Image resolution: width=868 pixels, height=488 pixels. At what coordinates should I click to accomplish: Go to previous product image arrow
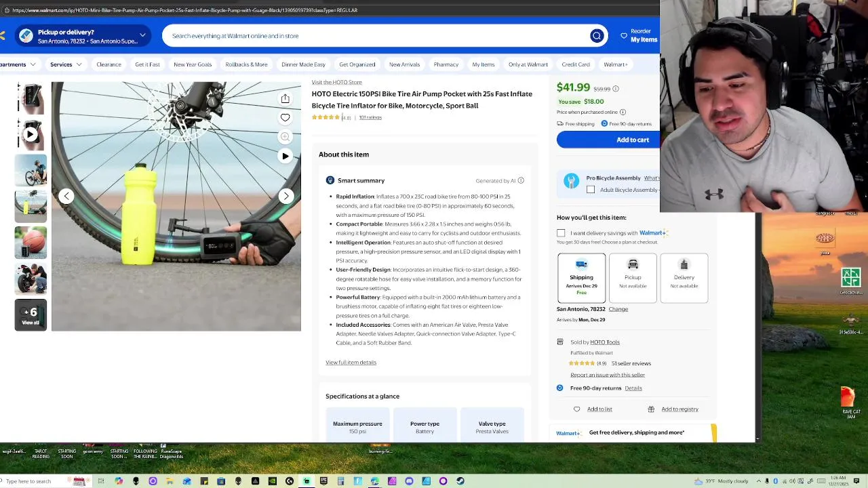pos(66,196)
